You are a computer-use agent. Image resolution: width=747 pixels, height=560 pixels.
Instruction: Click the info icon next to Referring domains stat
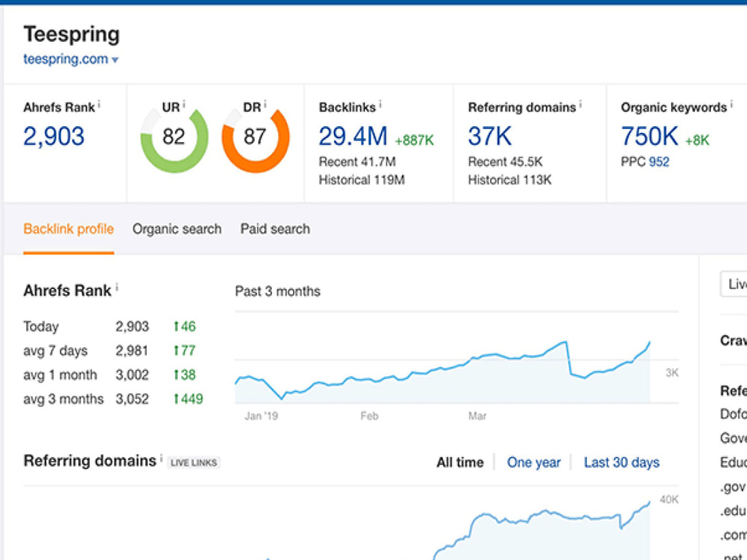pos(580,105)
